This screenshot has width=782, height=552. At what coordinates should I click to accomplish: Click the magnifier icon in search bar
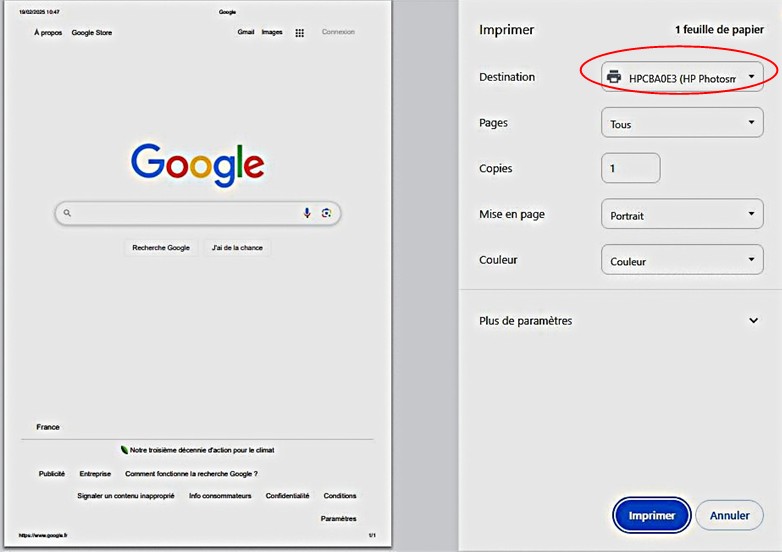click(67, 213)
